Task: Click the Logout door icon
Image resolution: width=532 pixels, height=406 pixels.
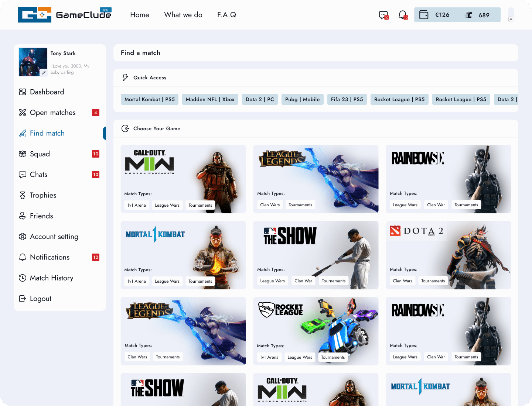Action: 23,299
